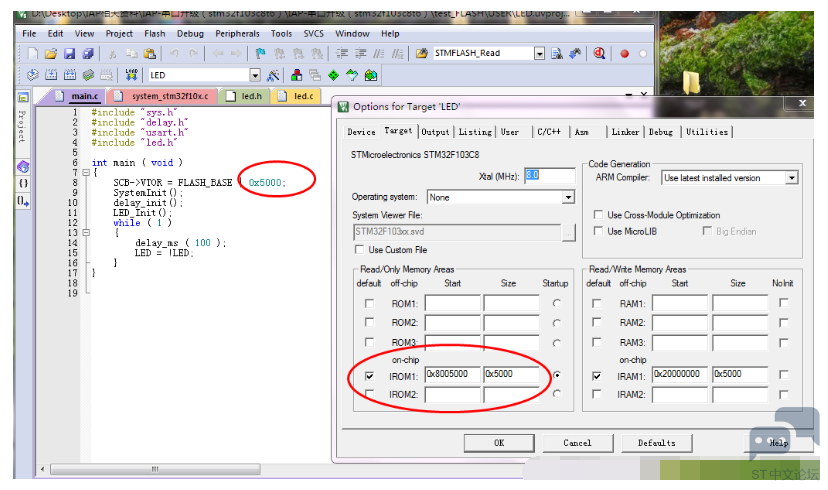Open the Functions braces icon on the left sidebar

point(23,184)
